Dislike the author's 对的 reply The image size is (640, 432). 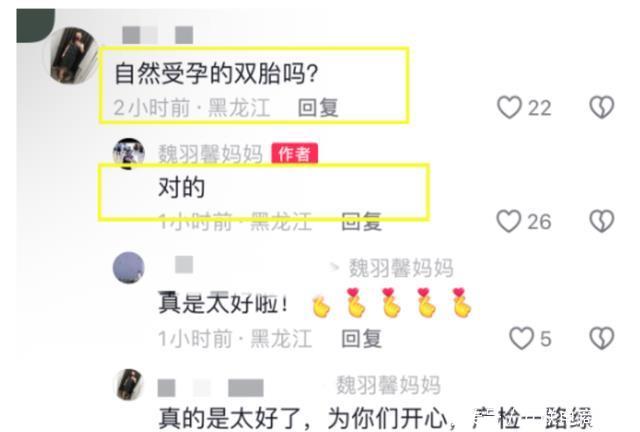click(x=602, y=221)
